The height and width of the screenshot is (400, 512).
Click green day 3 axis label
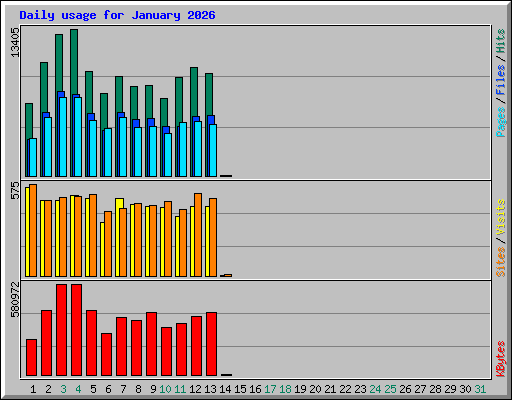(x=63, y=389)
